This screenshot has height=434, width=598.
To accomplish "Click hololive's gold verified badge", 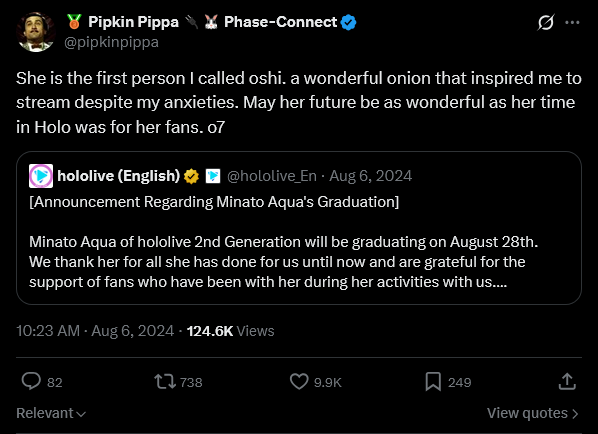I will 191,176.
